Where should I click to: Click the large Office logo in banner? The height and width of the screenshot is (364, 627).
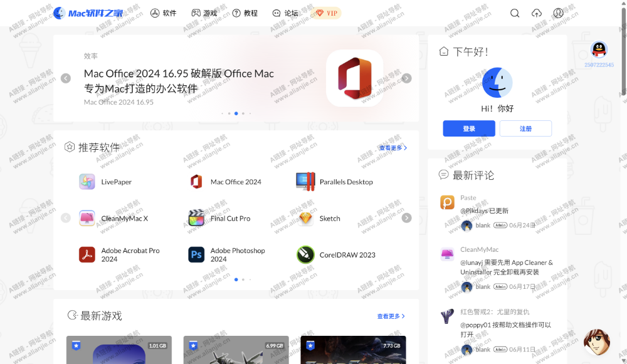point(355,78)
